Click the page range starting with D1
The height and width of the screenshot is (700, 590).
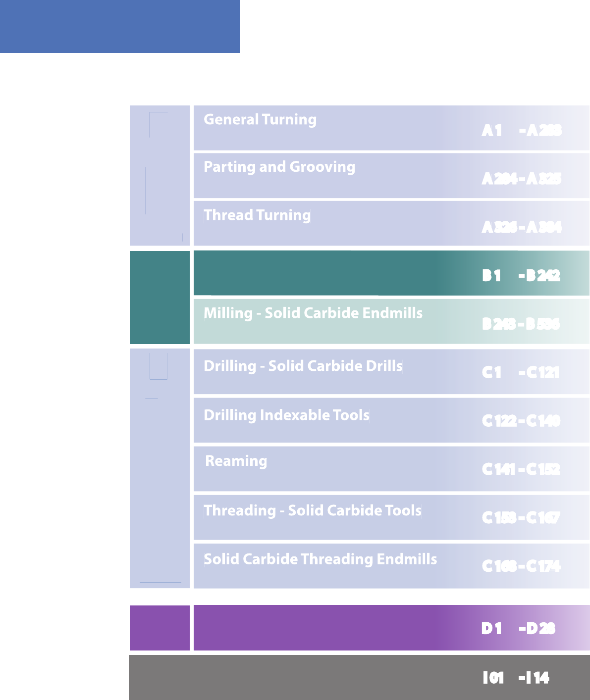[518, 629]
